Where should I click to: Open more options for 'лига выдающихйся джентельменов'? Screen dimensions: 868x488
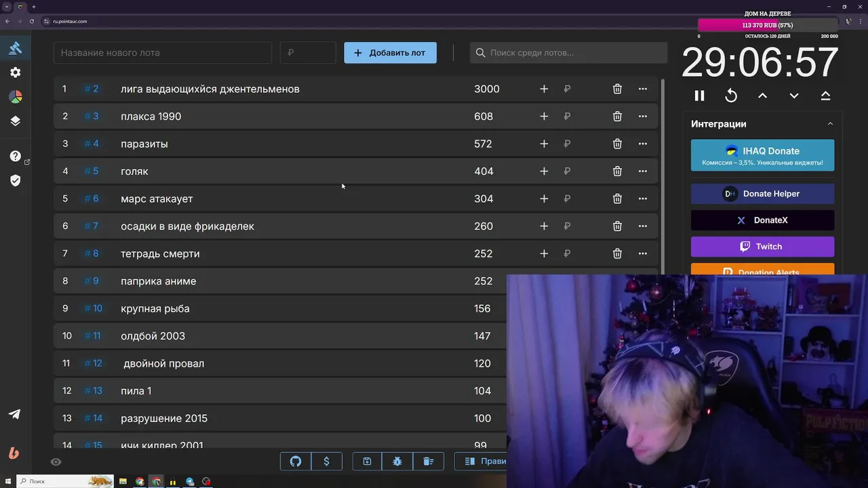click(x=643, y=89)
